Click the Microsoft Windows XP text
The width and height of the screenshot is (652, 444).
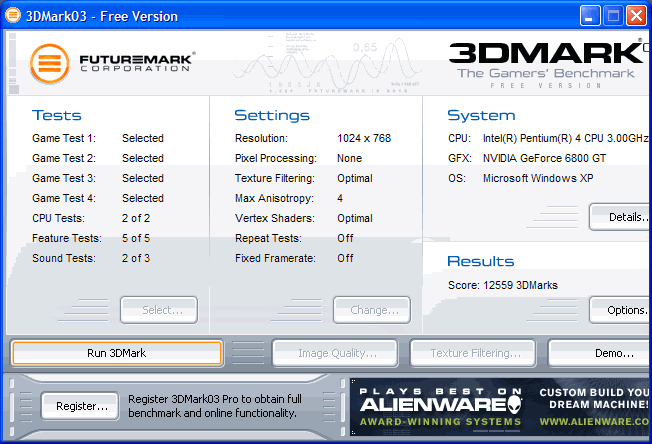tap(538, 178)
